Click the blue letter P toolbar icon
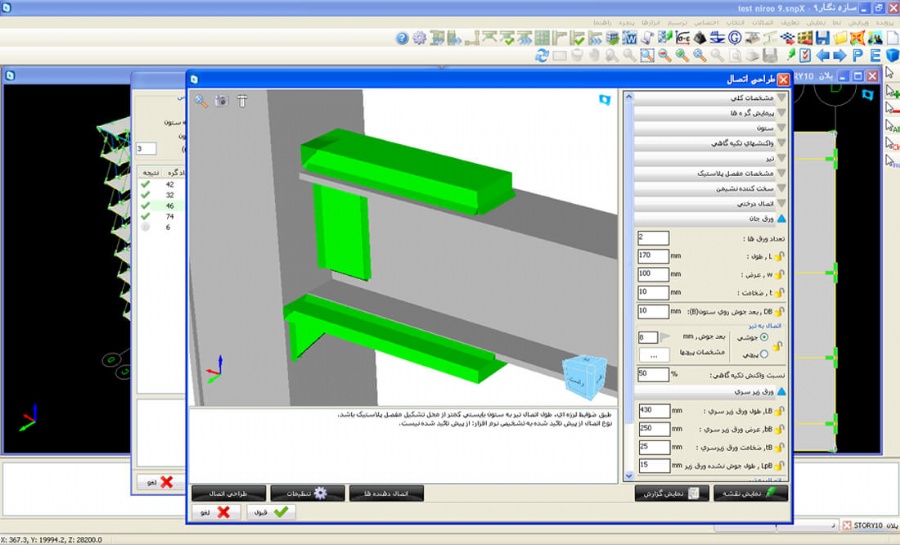Image resolution: width=900 pixels, height=545 pixels. tap(857, 55)
